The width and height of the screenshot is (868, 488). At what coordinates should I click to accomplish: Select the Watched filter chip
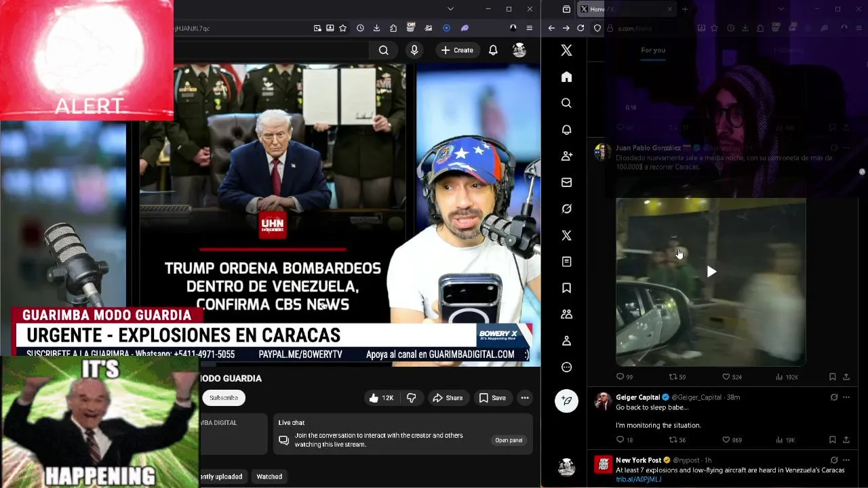click(269, 476)
